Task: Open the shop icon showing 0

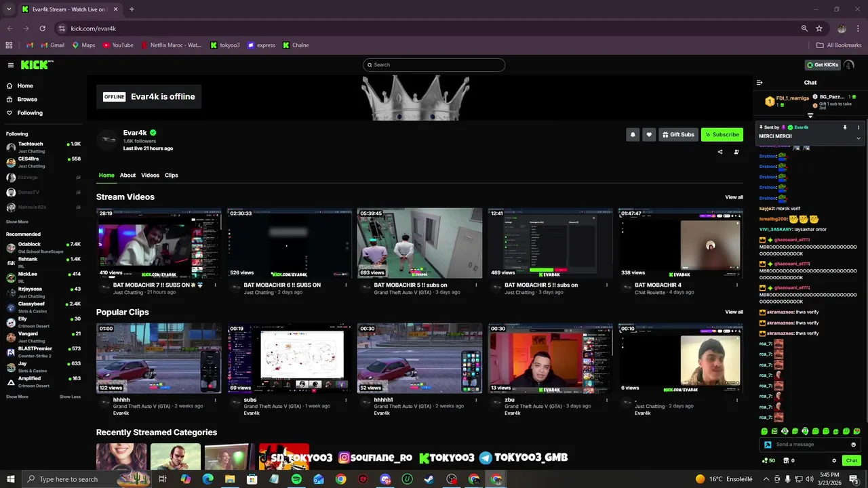Action: tap(789, 460)
